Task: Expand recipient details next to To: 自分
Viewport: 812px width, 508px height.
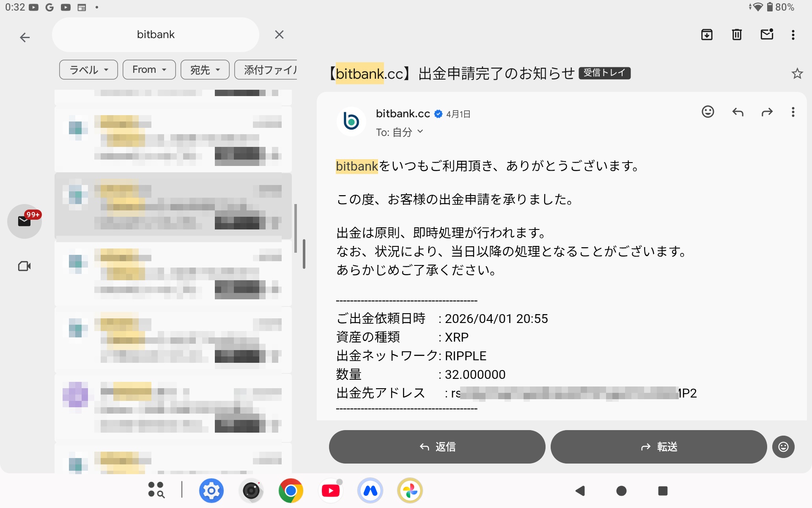Action: tap(420, 132)
